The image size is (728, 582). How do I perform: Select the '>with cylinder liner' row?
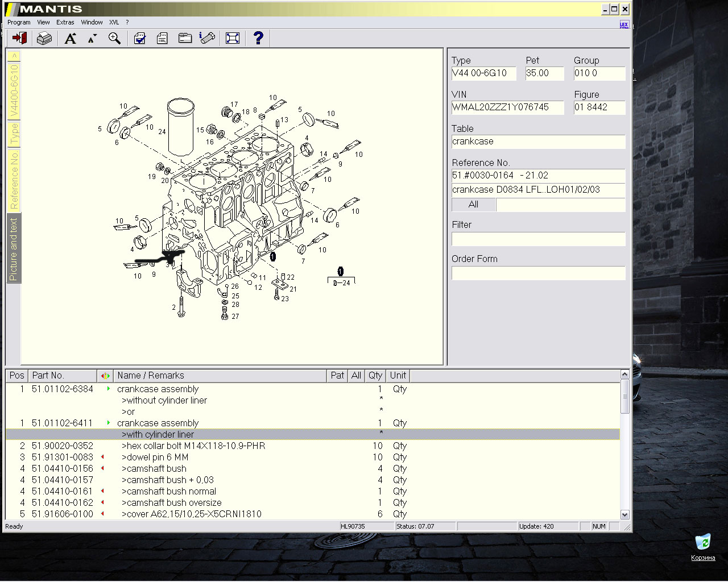[x=312, y=434]
